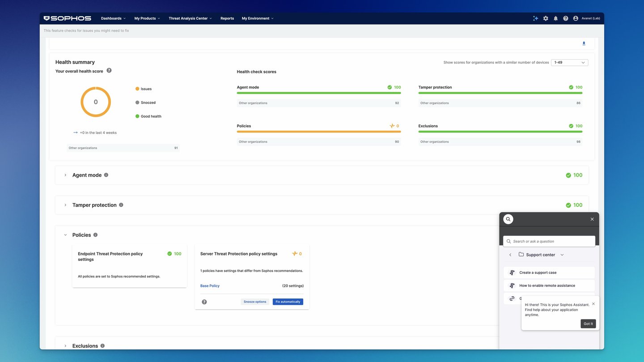Image resolution: width=644 pixels, height=362 pixels.
Task: Click the help question mark in top bar
Action: [566, 18]
